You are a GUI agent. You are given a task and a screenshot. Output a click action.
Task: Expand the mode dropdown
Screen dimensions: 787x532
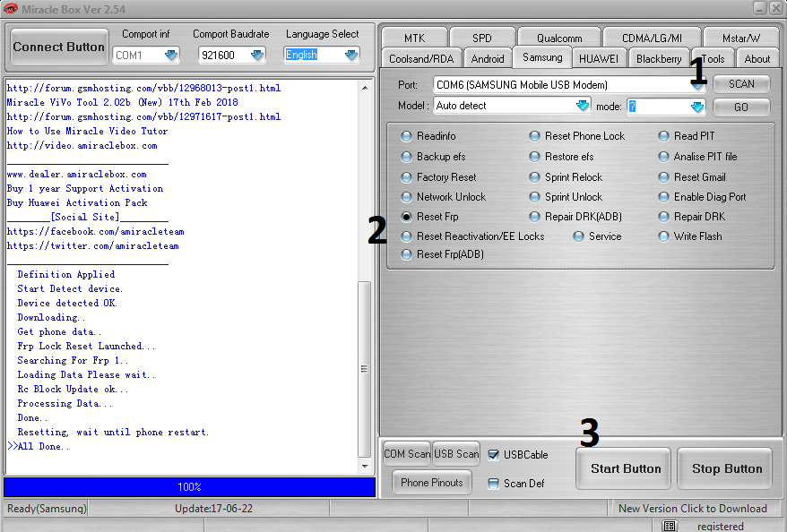pyautogui.click(x=697, y=107)
